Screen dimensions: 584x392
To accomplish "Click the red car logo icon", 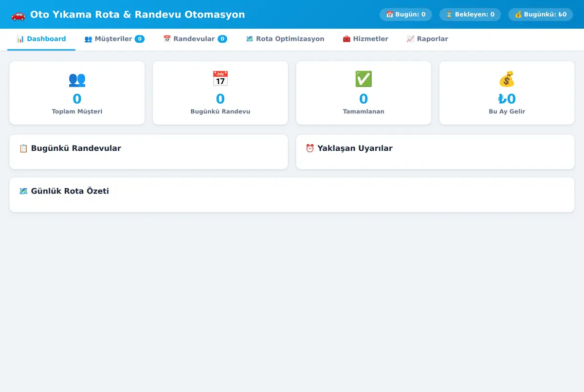I will 18,15.
